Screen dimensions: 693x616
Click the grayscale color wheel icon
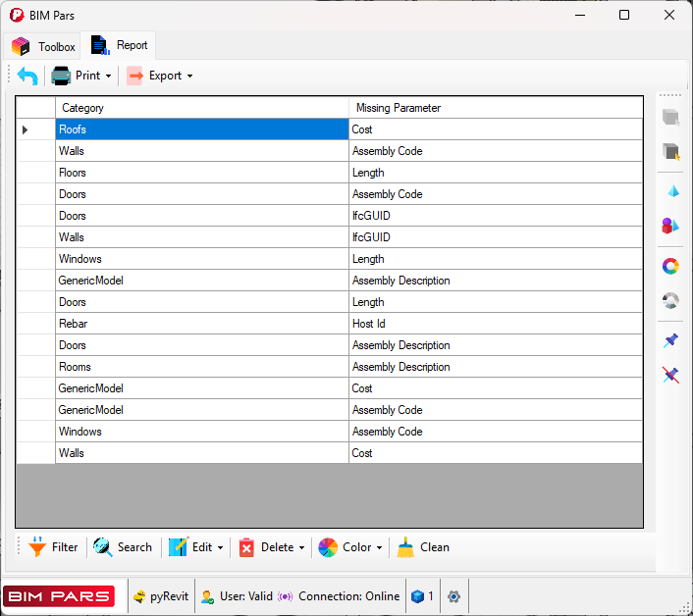click(670, 301)
